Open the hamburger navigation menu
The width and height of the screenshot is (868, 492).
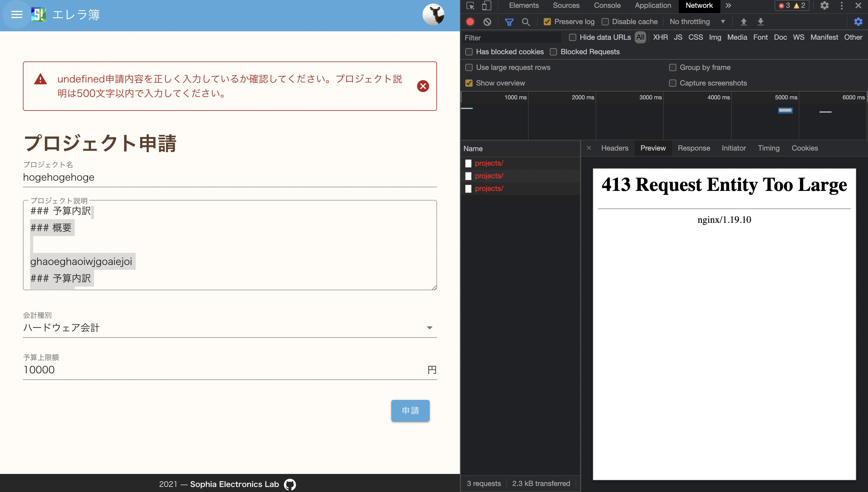[x=16, y=14]
